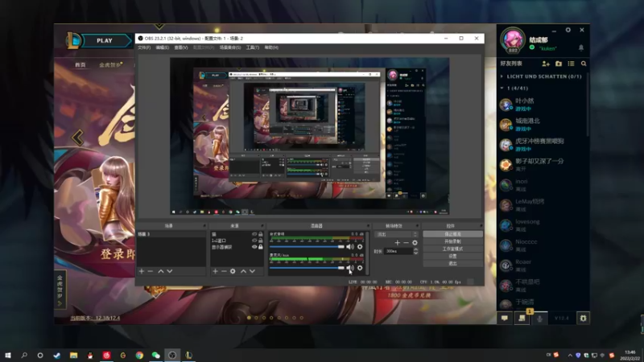
Task: Click the previous banner chevron on the League home page
Action: point(77,138)
